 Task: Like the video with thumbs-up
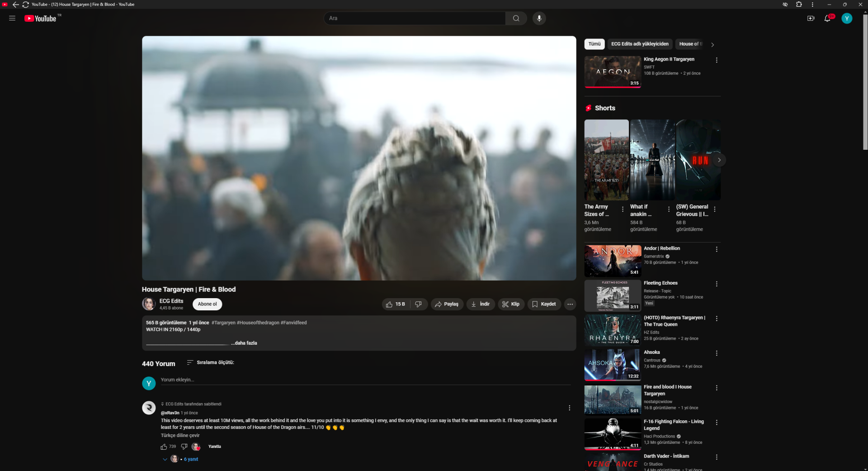tap(396, 304)
